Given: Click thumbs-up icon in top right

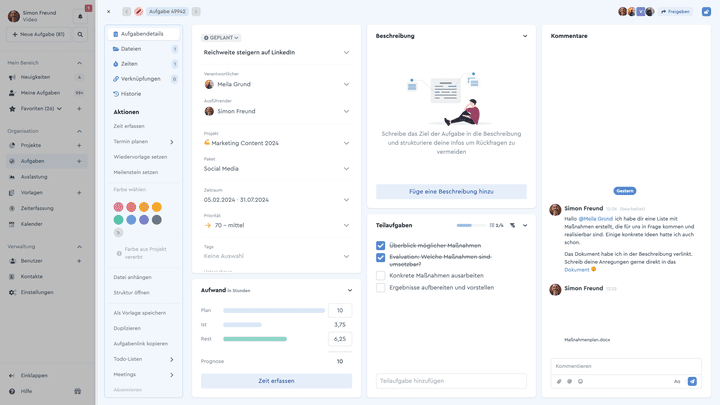Looking at the screenshot, I should pyautogui.click(x=706, y=11).
